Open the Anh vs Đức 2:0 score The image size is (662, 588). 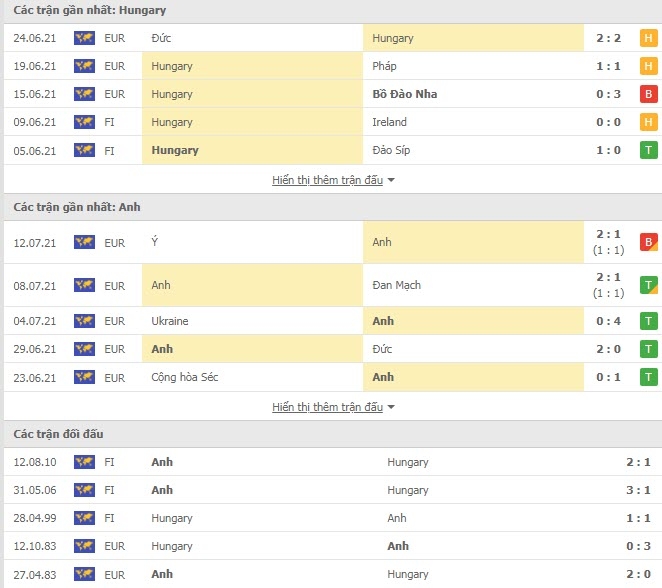click(608, 349)
